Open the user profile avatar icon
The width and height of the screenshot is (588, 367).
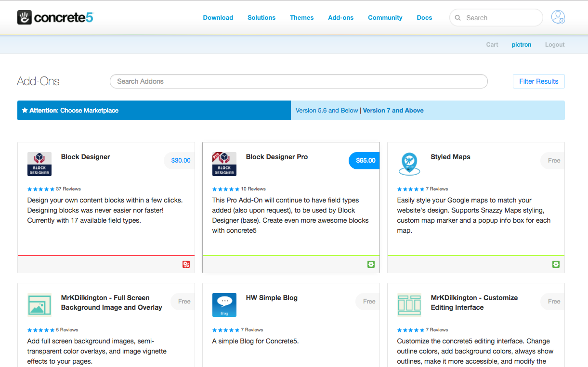558,17
